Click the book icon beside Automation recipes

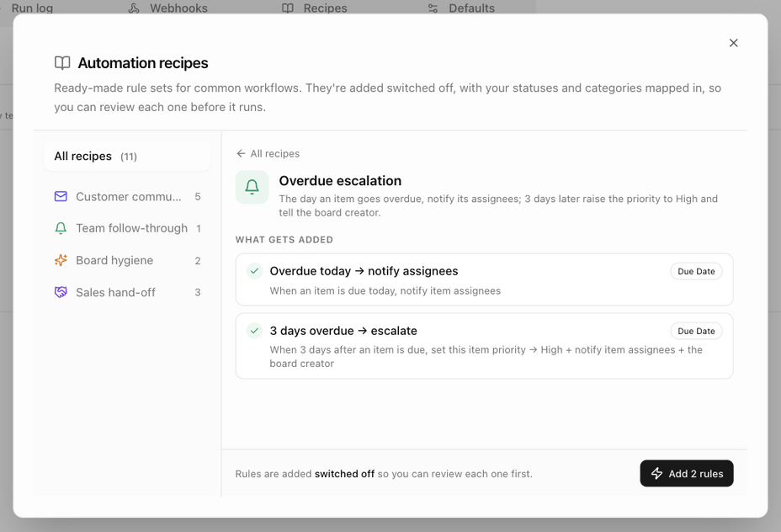62,63
